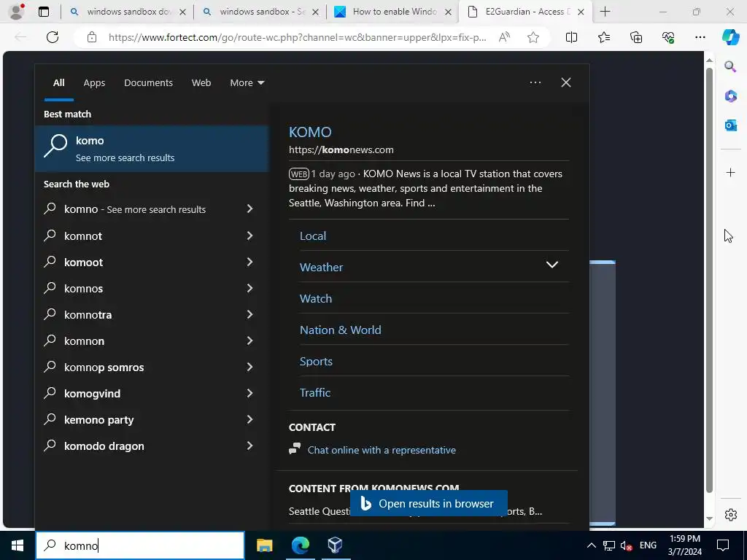Screen dimensions: 747x560
Task: Launch Copilot icon in Edge toolbar
Action: click(x=730, y=37)
